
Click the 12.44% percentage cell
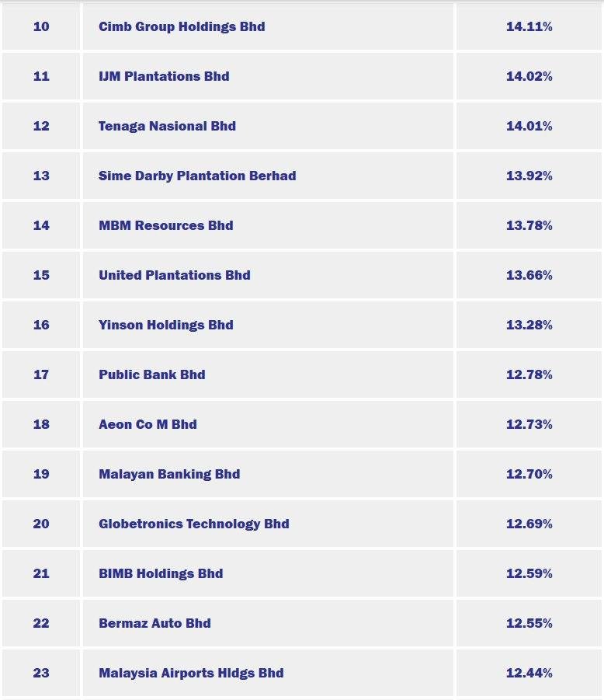point(529,673)
